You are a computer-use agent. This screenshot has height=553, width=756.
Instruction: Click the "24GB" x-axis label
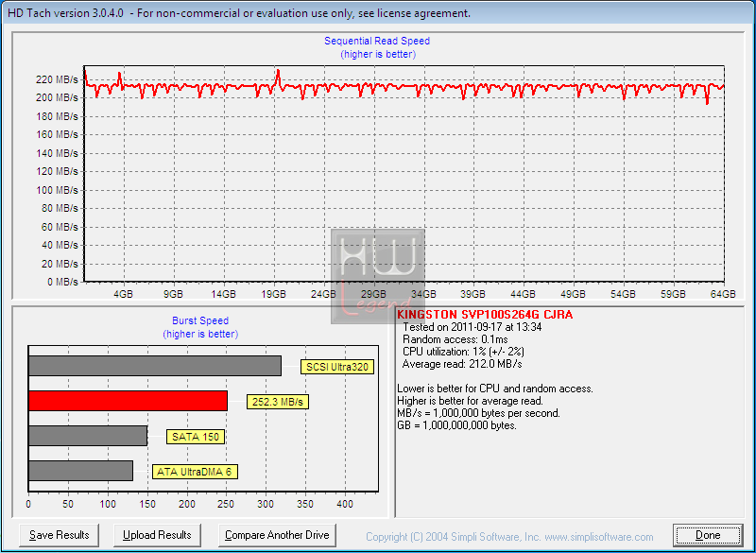(x=323, y=294)
